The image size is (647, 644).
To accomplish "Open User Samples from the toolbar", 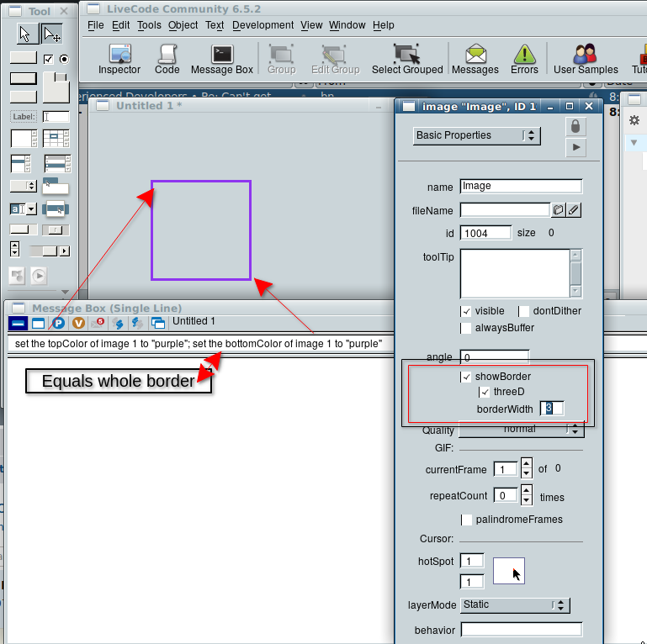I will (x=586, y=58).
